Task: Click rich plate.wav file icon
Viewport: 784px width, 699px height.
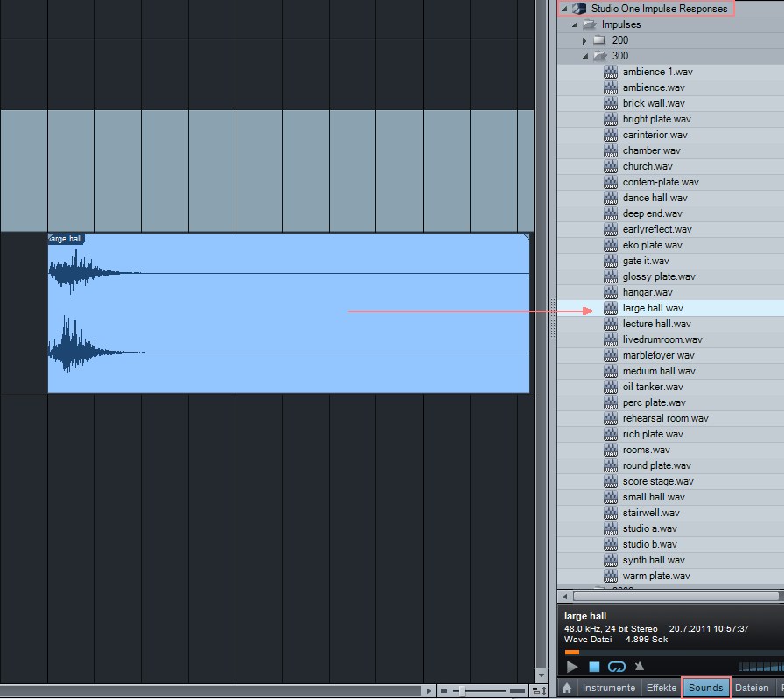Action: click(x=611, y=434)
